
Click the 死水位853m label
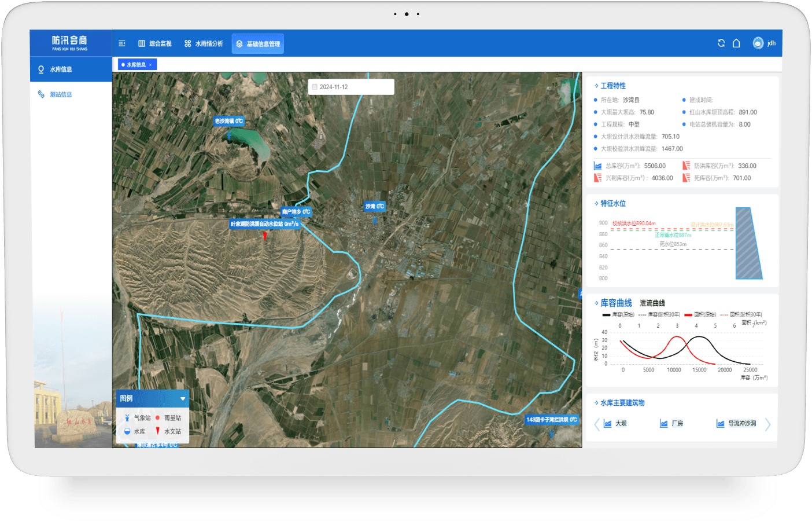[x=673, y=244]
